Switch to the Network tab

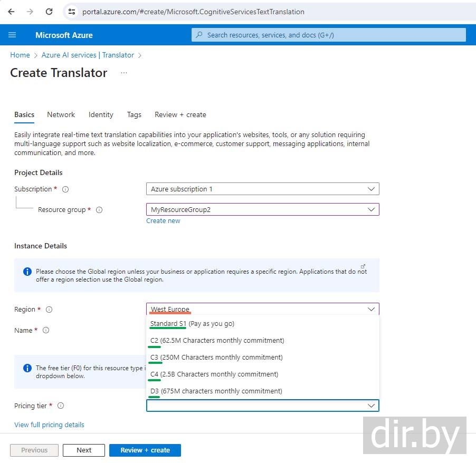(61, 114)
